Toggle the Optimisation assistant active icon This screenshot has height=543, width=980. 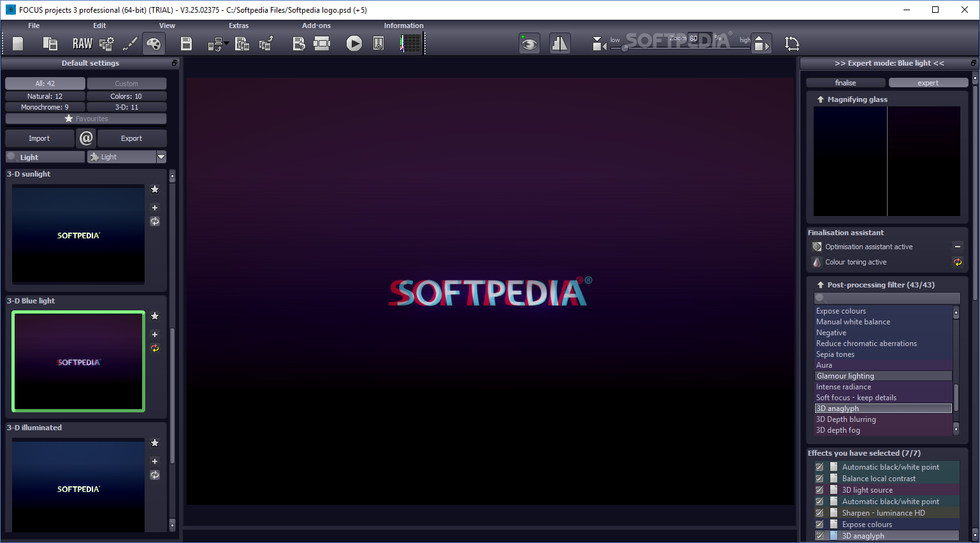pyautogui.click(x=817, y=247)
